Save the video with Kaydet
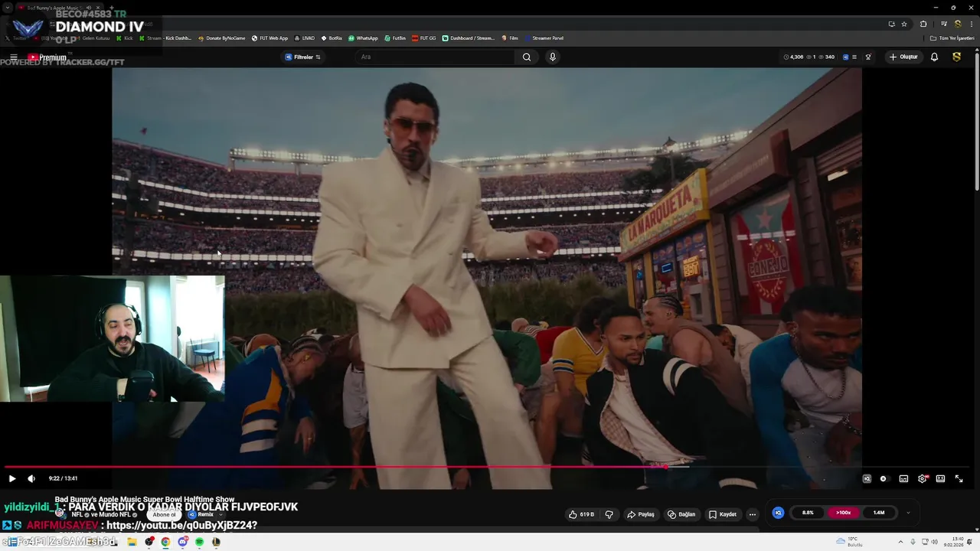The width and height of the screenshot is (980, 551). tap(722, 514)
